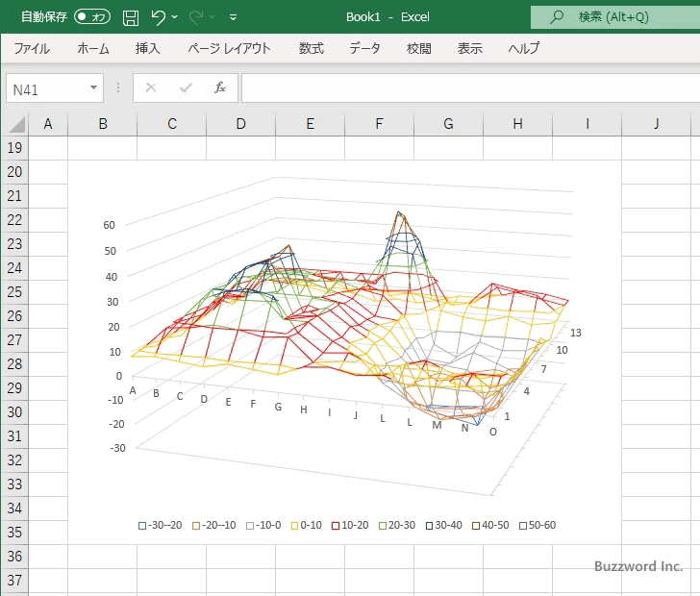Open the ホーム tab
The height and width of the screenshot is (596, 700).
(93, 48)
